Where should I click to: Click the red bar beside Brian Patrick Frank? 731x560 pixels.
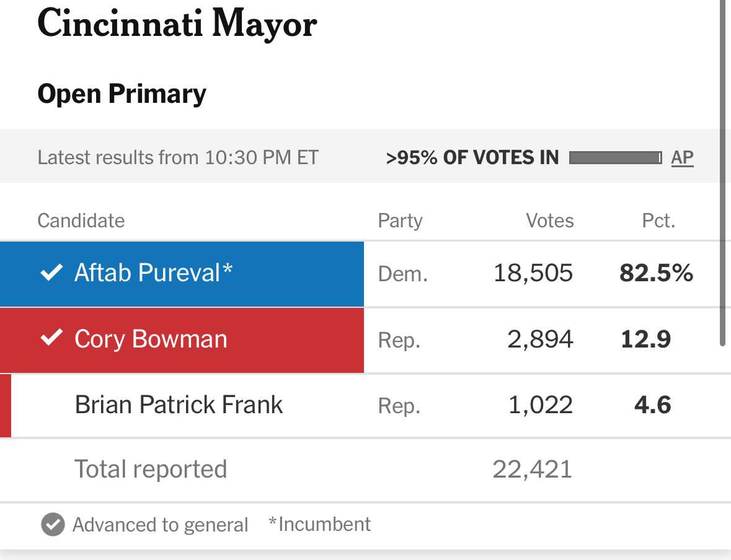point(6,405)
